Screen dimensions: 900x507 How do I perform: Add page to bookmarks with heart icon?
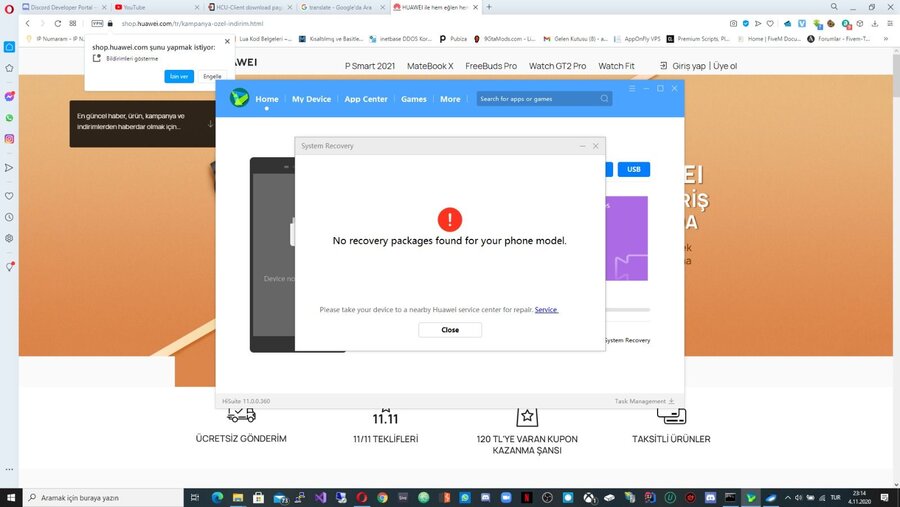tap(770, 24)
